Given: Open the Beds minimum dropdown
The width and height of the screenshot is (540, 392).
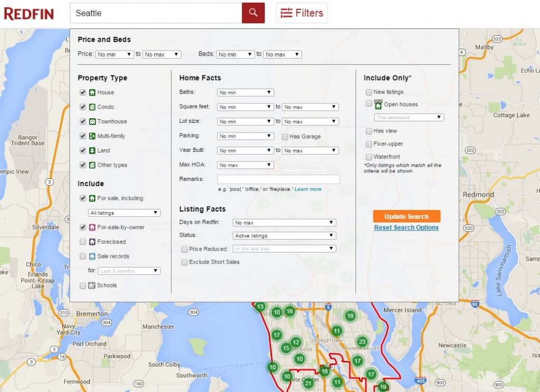Looking at the screenshot, I should 235,54.
